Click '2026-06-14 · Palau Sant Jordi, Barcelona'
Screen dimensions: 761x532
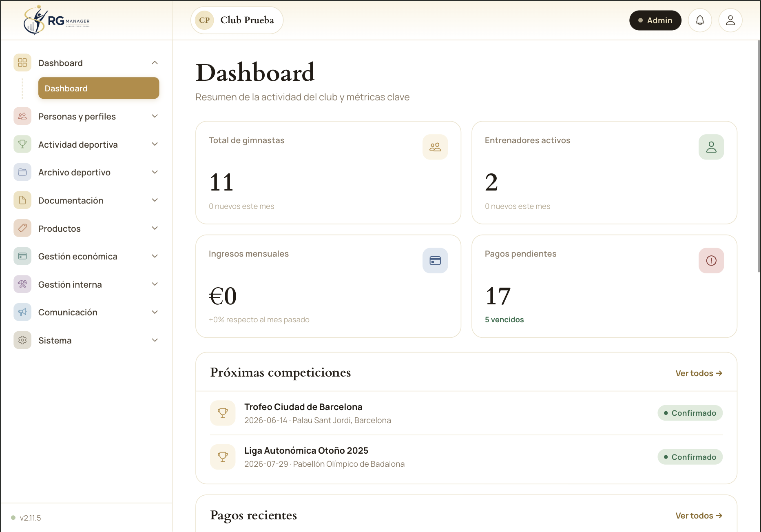coord(318,421)
